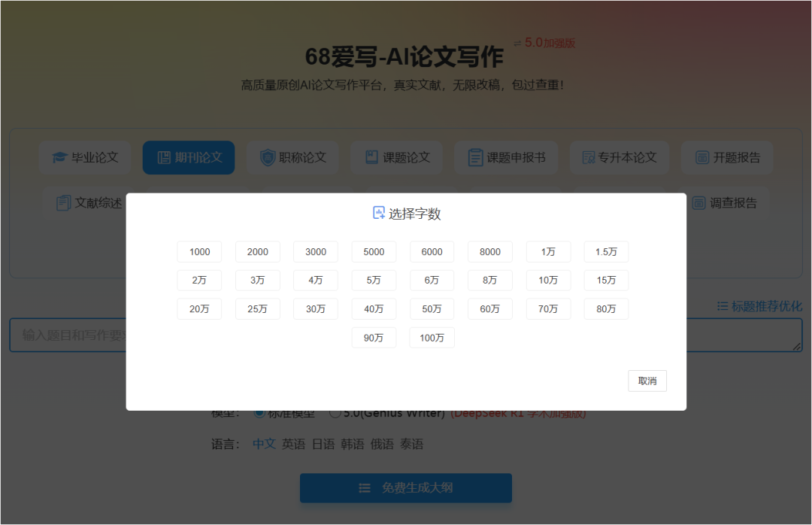Choose 俄语 as the language
812x525 pixels.
[x=382, y=445]
